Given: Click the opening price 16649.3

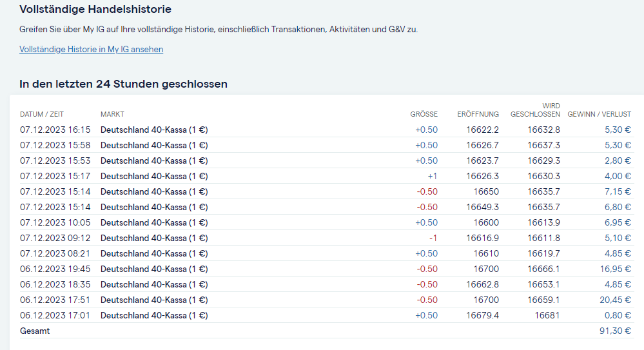Looking at the screenshot, I should click(482, 207).
